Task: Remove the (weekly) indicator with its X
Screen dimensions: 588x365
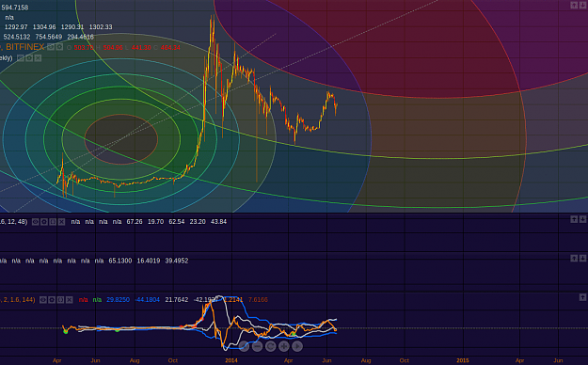Action: 38,58
